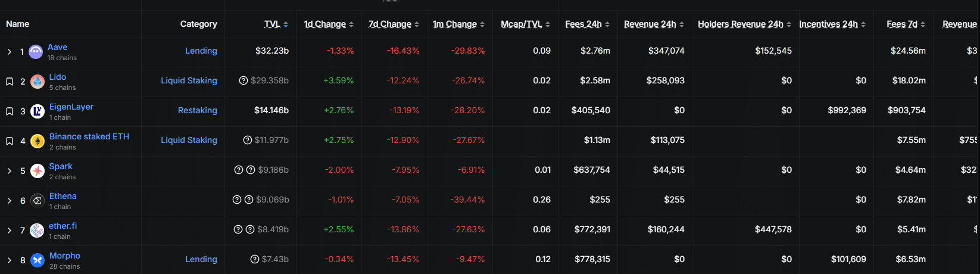
Task: Click the info icon beside Lido's TVL
Action: pyautogui.click(x=243, y=80)
